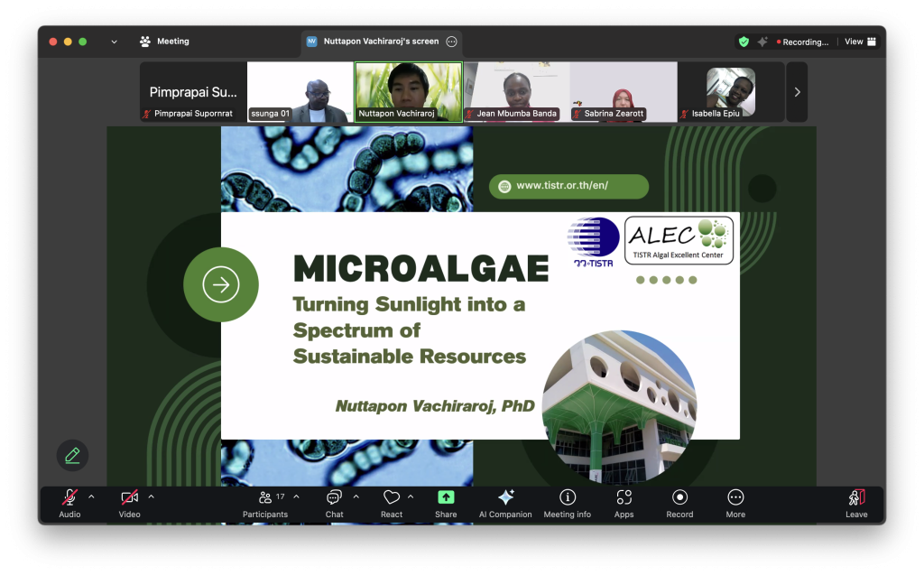Expand audio options arrow next to Audio
924x575 pixels.
click(x=91, y=496)
